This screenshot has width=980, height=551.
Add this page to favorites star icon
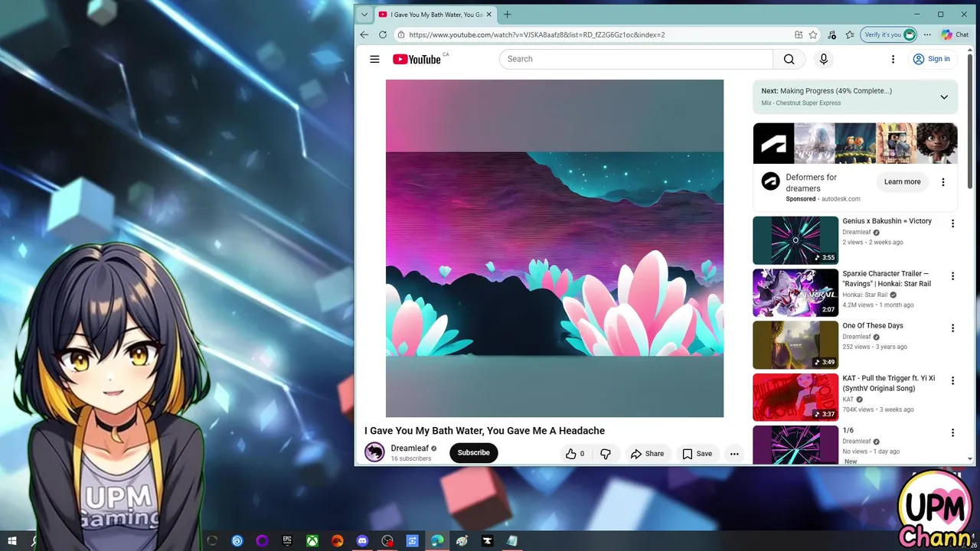(x=813, y=34)
